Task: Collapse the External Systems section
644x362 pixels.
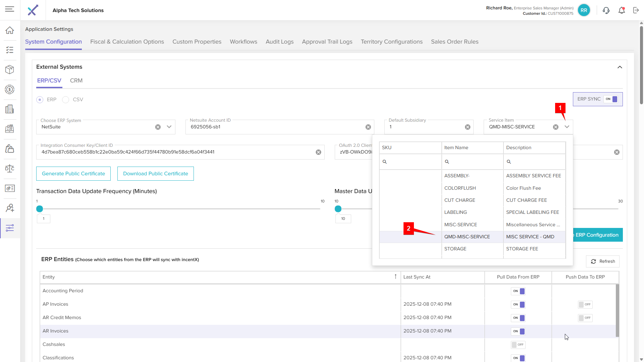Action: click(x=620, y=67)
